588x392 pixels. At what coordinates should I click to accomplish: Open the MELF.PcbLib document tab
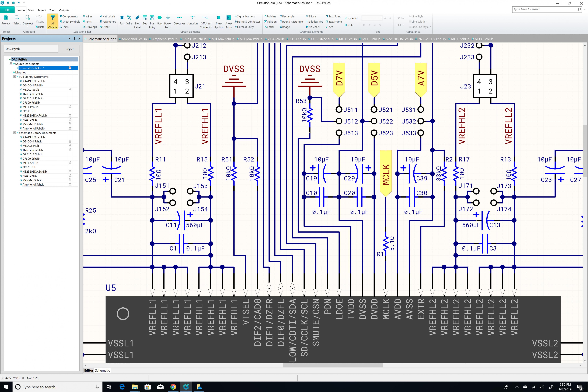tap(370, 39)
